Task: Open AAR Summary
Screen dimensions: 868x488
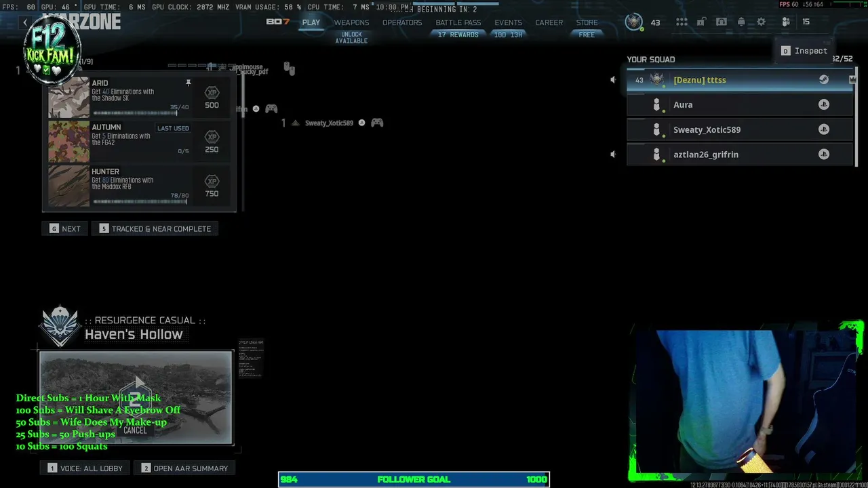Action: point(184,468)
